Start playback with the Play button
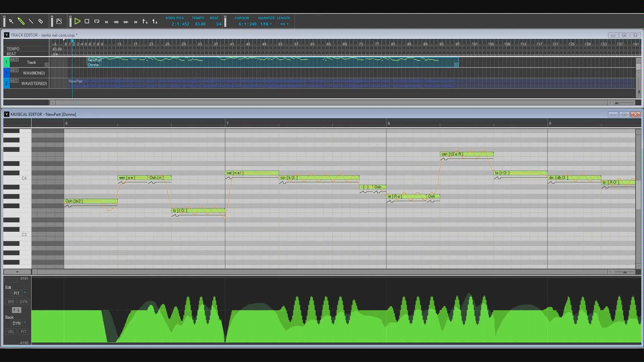The width and height of the screenshot is (644, 362). 77,21
